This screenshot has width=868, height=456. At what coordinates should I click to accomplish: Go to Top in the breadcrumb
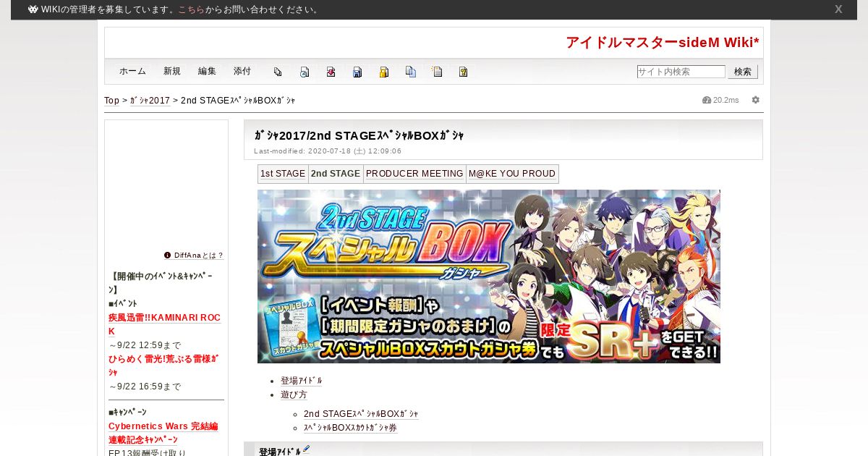111,101
